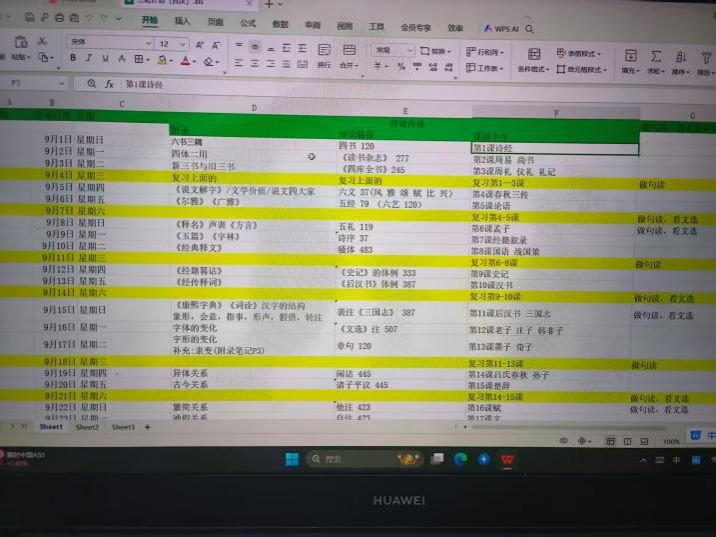This screenshot has width=716, height=537.
Task: Toggle italic text formatting
Action: tap(88, 59)
